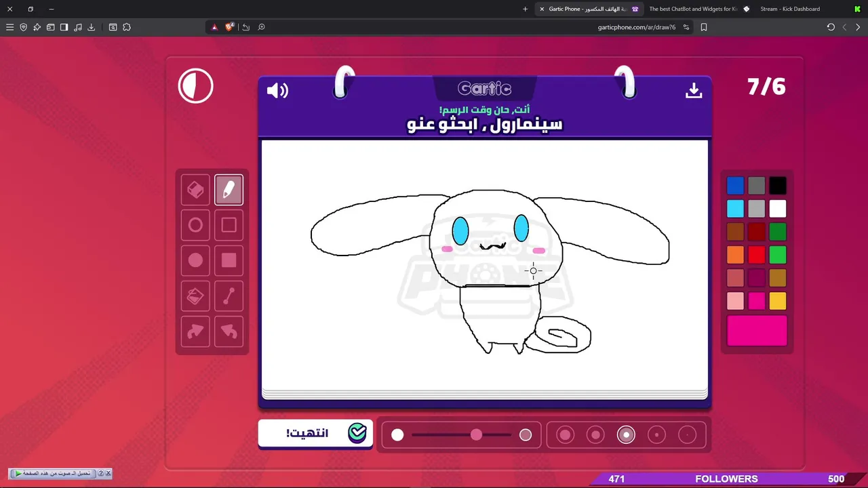Go forward with browser arrow
Screen dimensions: 868x488
coord(858,27)
